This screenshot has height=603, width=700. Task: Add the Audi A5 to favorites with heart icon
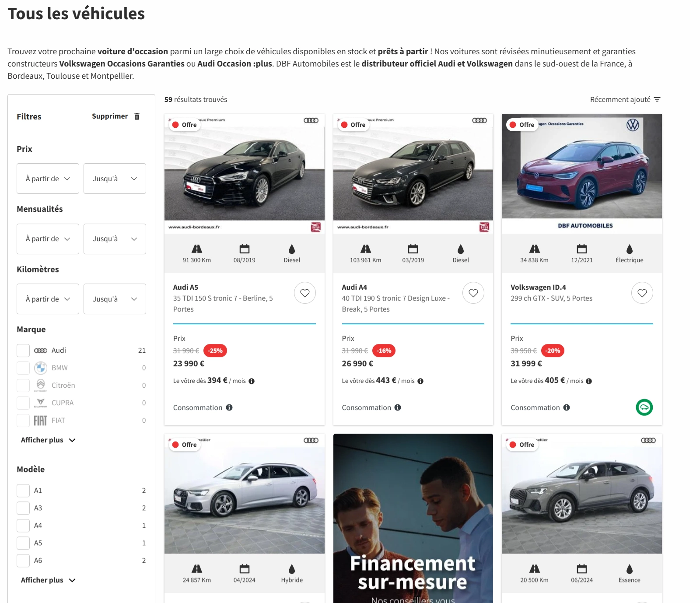click(x=305, y=293)
